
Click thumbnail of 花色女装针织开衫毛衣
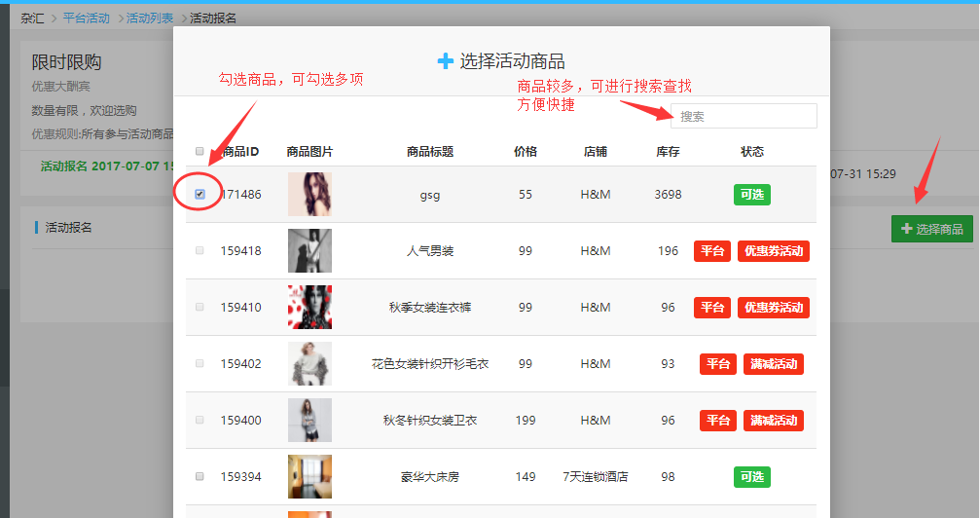pyautogui.click(x=309, y=363)
